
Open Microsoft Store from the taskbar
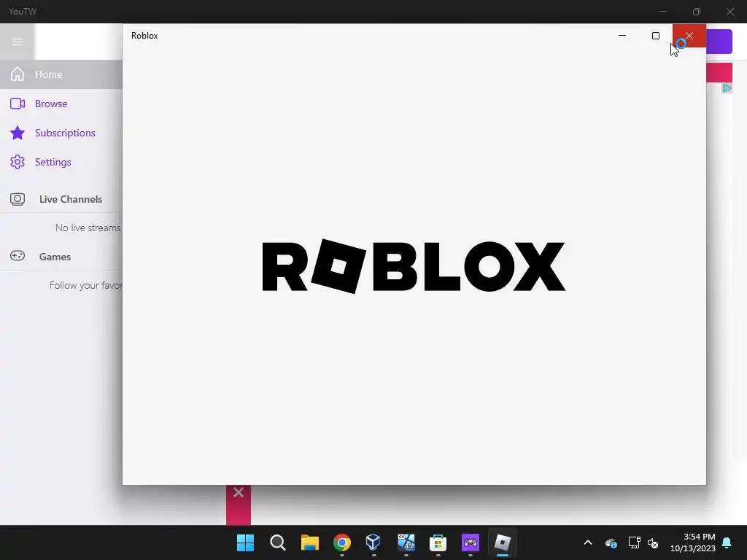438,542
